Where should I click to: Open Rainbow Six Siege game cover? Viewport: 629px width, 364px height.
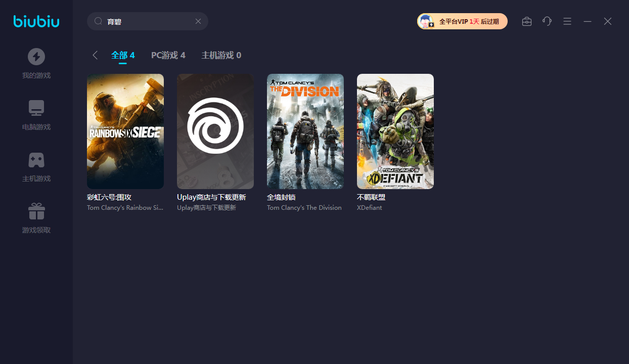tap(125, 131)
